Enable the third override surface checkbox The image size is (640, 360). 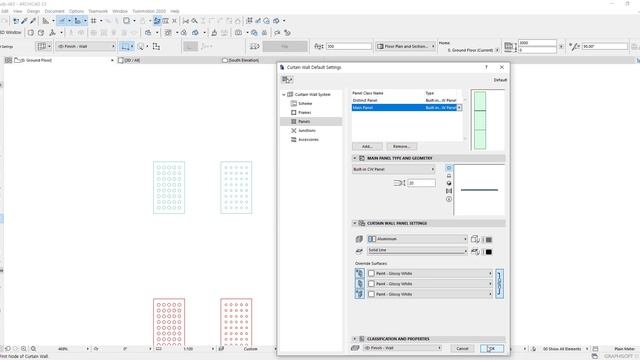coord(371,294)
